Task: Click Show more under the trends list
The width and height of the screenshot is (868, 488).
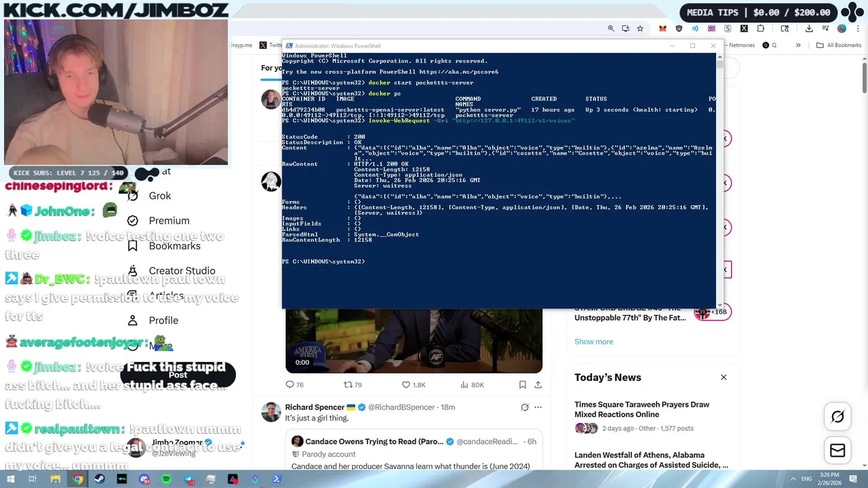Action: 593,342
